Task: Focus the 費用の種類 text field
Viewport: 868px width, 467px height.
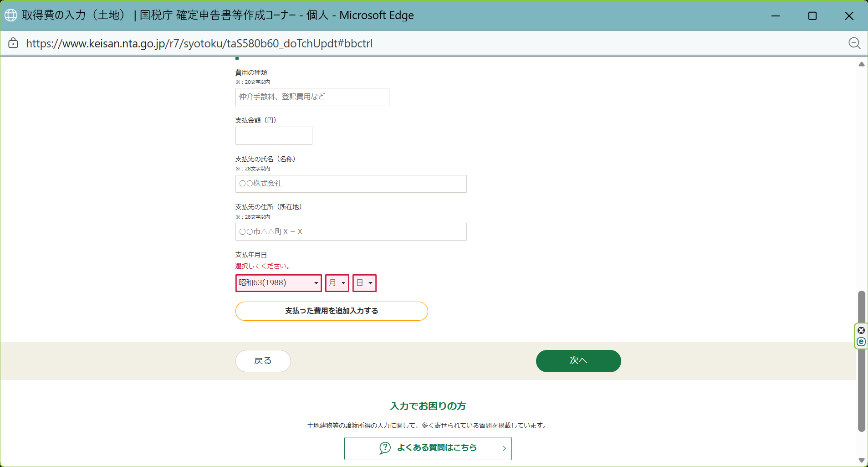Action: point(312,97)
